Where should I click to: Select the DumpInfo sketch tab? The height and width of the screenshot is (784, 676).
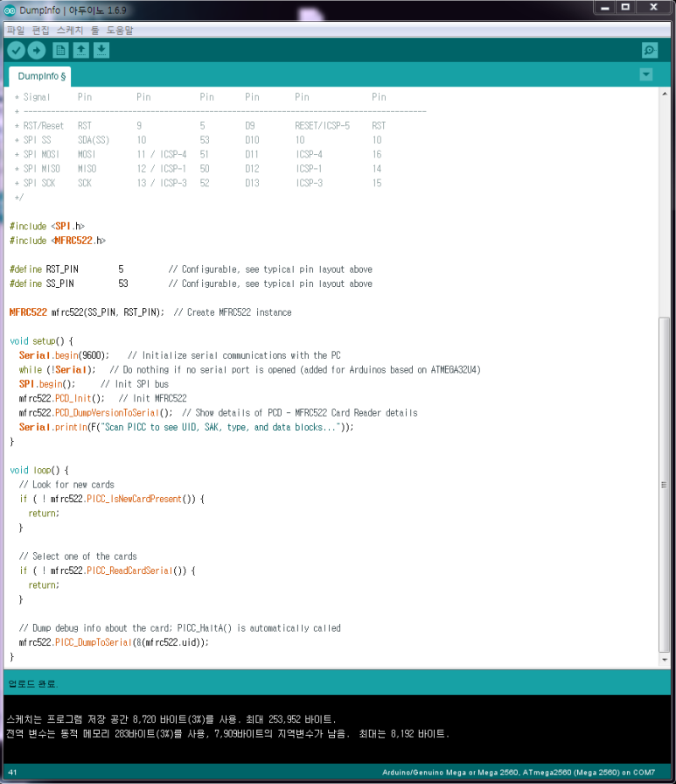pos(41,76)
